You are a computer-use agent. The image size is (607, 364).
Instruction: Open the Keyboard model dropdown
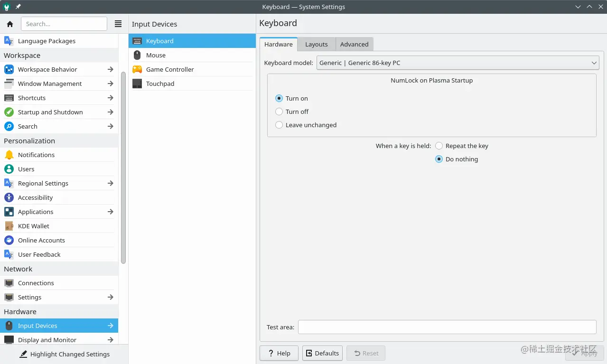458,63
